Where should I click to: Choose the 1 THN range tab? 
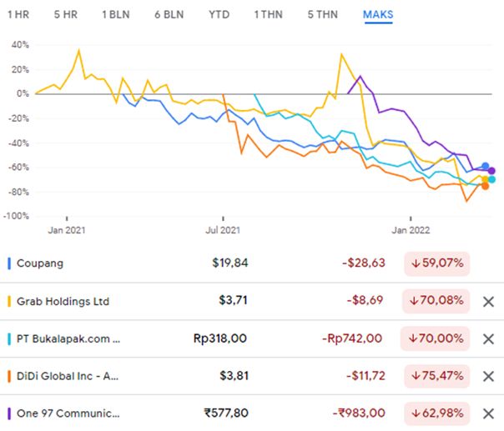pyautogui.click(x=268, y=14)
